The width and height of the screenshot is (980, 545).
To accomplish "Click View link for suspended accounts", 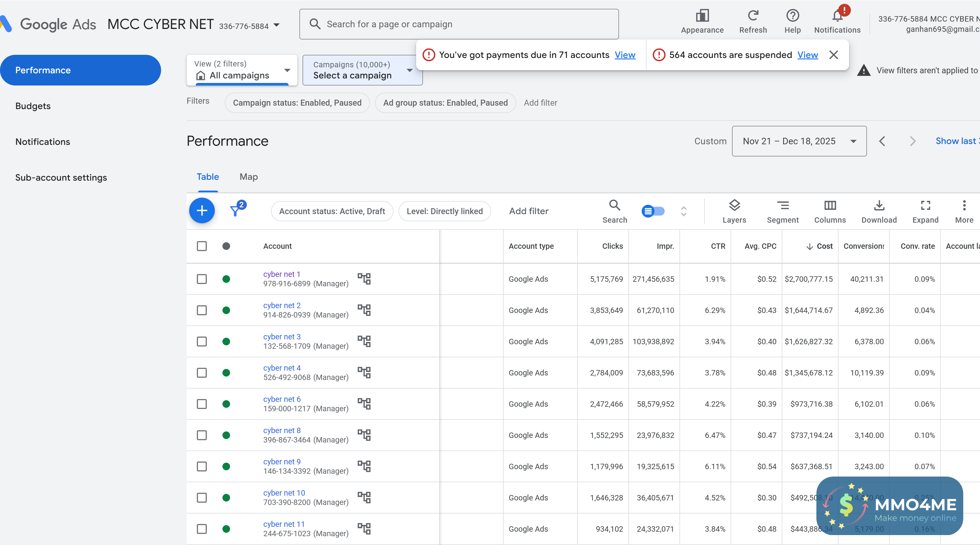I will 807,55.
